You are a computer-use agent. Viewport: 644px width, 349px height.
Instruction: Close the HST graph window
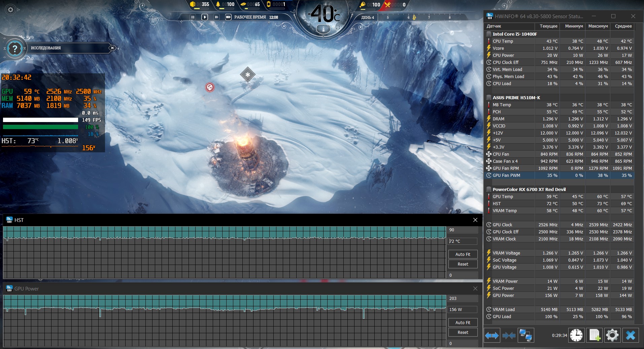pos(475,220)
